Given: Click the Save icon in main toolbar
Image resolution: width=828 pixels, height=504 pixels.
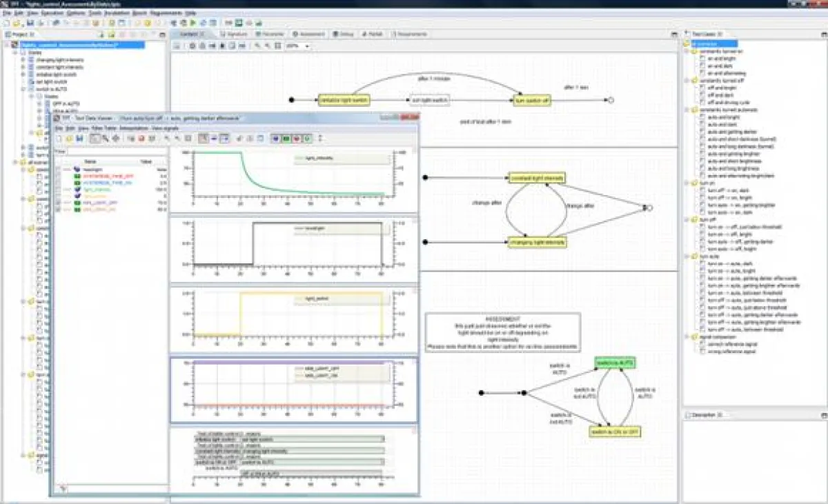Looking at the screenshot, I should (x=30, y=23).
